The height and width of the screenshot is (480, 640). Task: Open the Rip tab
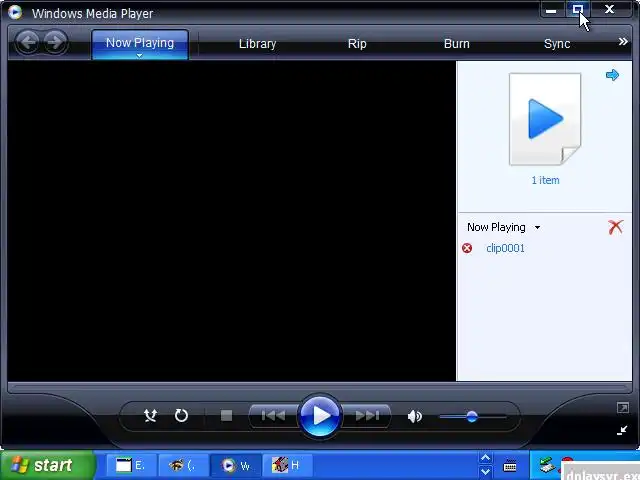click(357, 44)
